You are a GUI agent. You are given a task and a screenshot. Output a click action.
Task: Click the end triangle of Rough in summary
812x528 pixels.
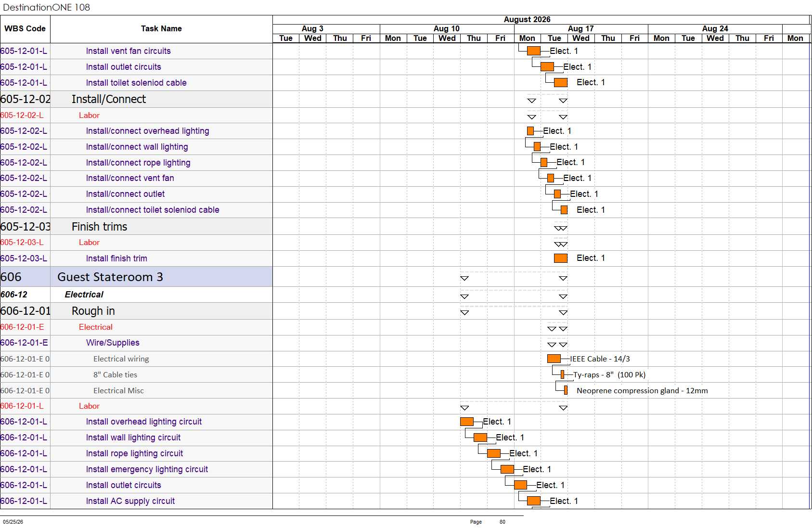point(563,312)
